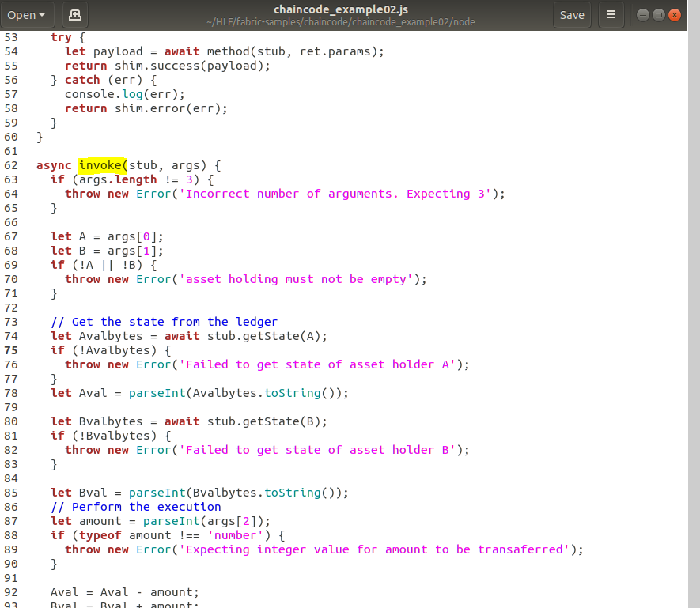Close the gedit window
Screen dimensions: 700x608
point(675,15)
